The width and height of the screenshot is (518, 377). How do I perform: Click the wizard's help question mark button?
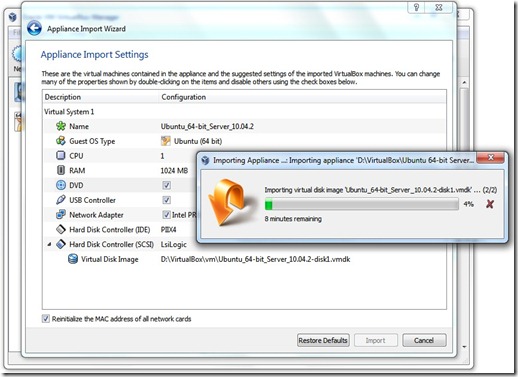click(416, 7)
